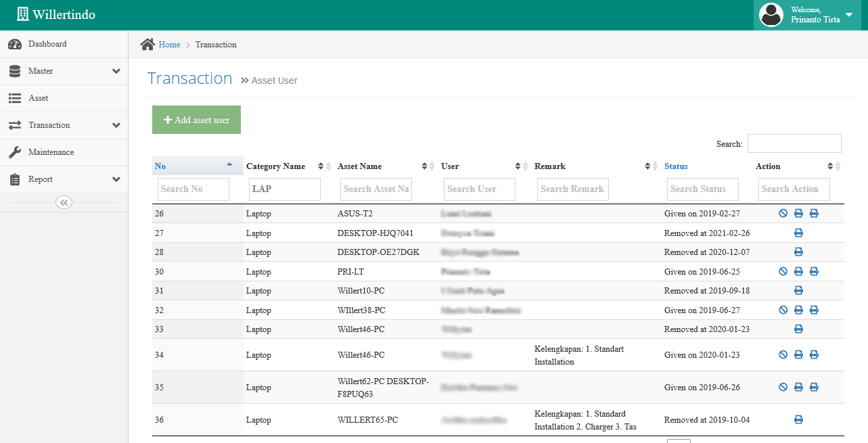Click the Search Remark filter field
Screen dimensions: 868x443
coord(573,189)
